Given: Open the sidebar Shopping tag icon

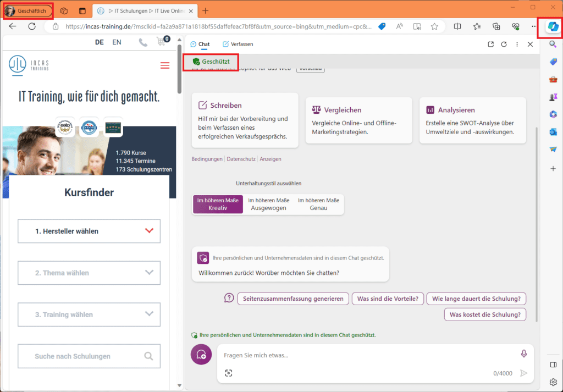Looking at the screenshot, I should tap(553, 62).
